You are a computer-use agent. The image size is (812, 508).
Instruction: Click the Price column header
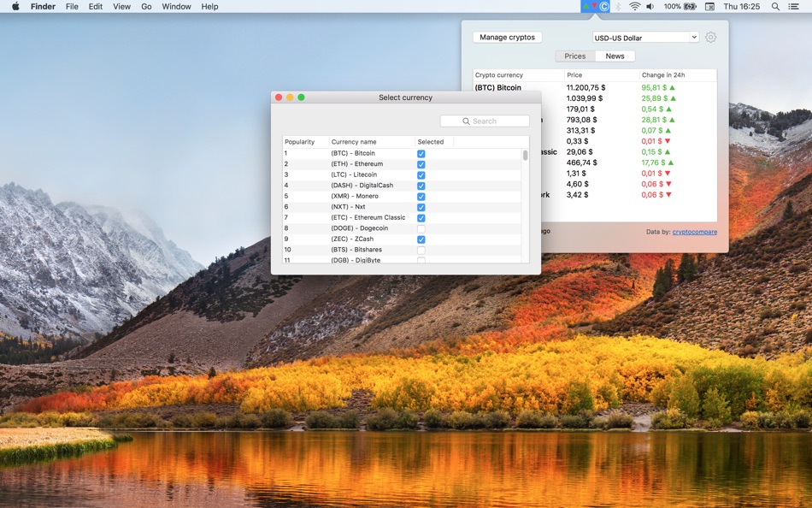602,74
